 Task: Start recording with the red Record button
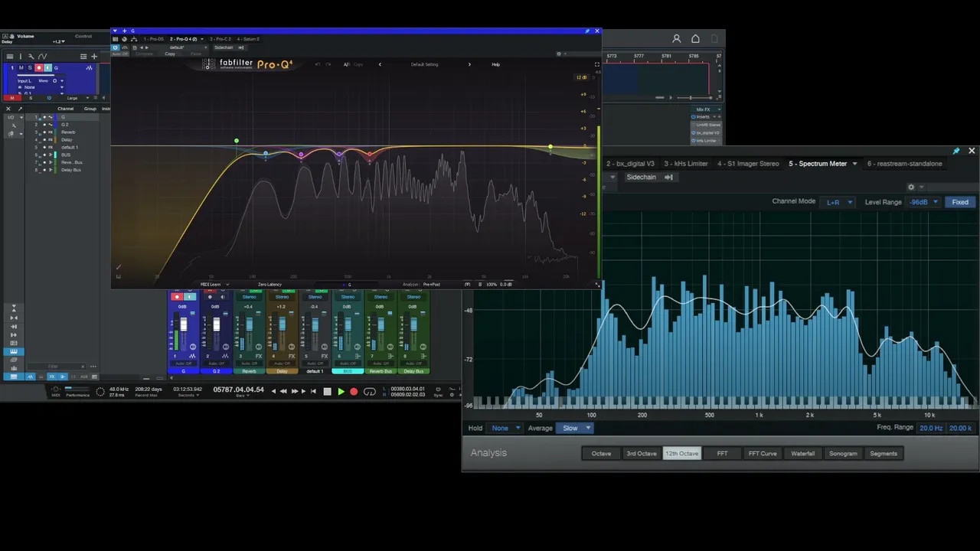pyautogui.click(x=354, y=392)
